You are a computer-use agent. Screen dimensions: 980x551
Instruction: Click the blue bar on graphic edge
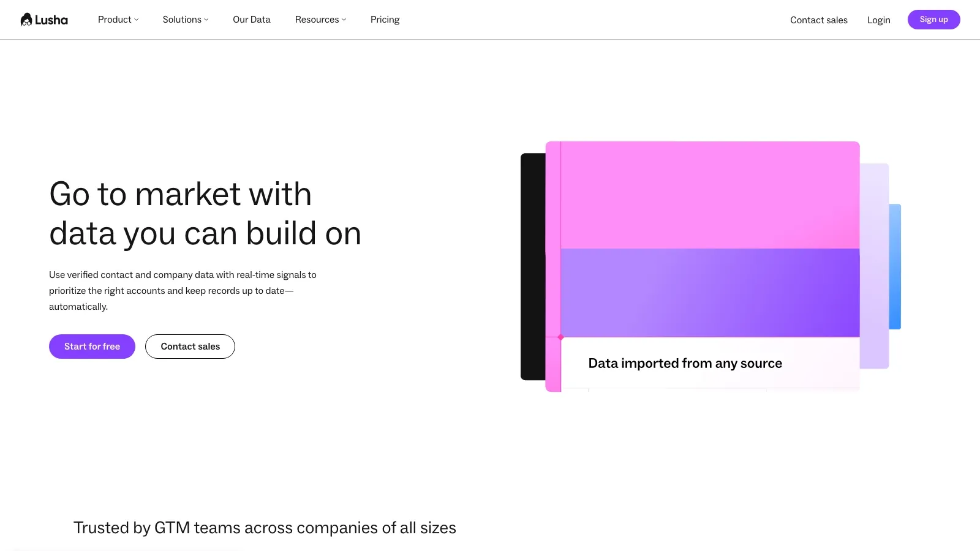[895, 267]
